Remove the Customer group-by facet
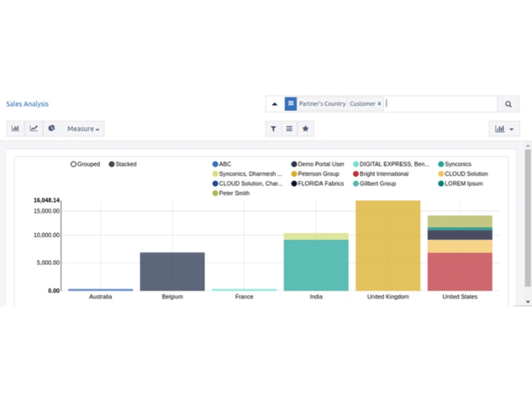 [x=379, y=103]
